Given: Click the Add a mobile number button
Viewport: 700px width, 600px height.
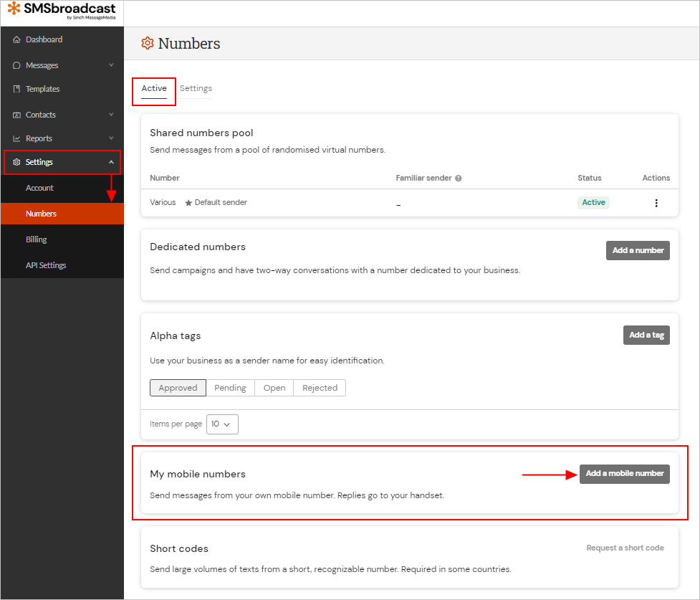Looking at the screenshot, I should click(624, 474).
